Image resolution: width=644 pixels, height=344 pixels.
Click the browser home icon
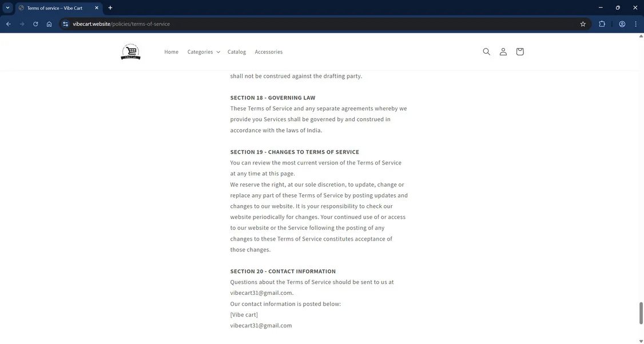(x=49, y=24)
